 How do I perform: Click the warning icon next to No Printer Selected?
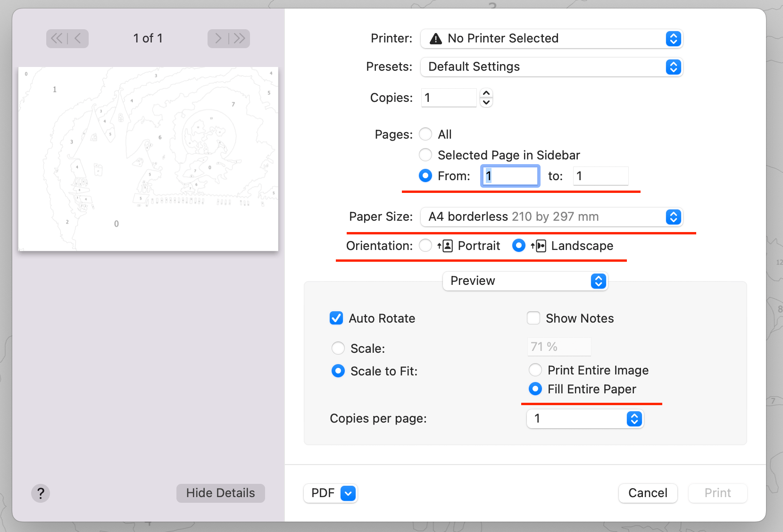point(436,38)
